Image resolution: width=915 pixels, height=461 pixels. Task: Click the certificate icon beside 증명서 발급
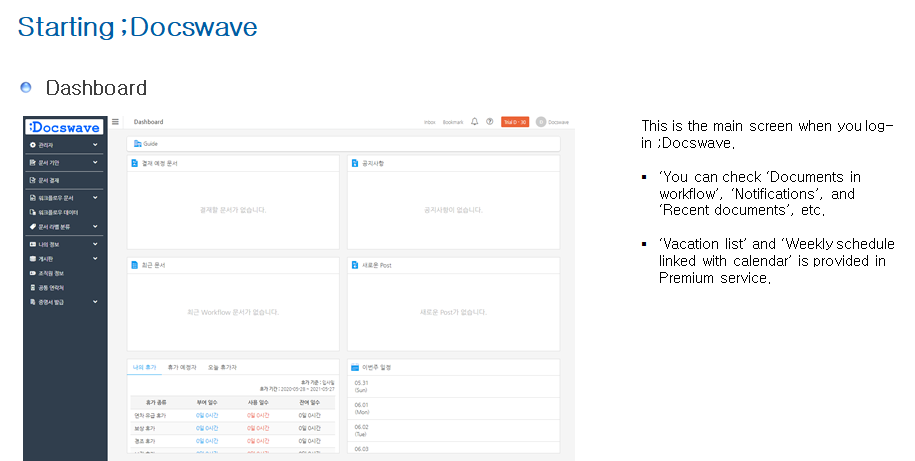33,302
